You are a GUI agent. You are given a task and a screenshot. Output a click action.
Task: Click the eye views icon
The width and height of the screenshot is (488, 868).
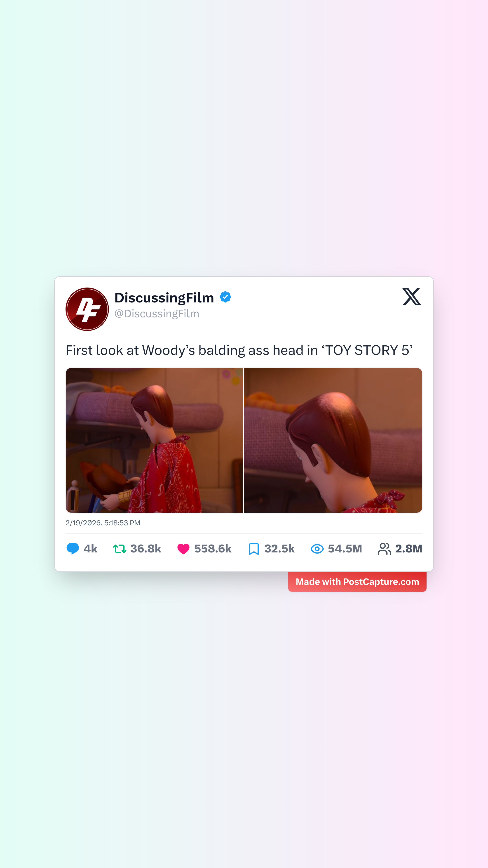coord(317,549)
